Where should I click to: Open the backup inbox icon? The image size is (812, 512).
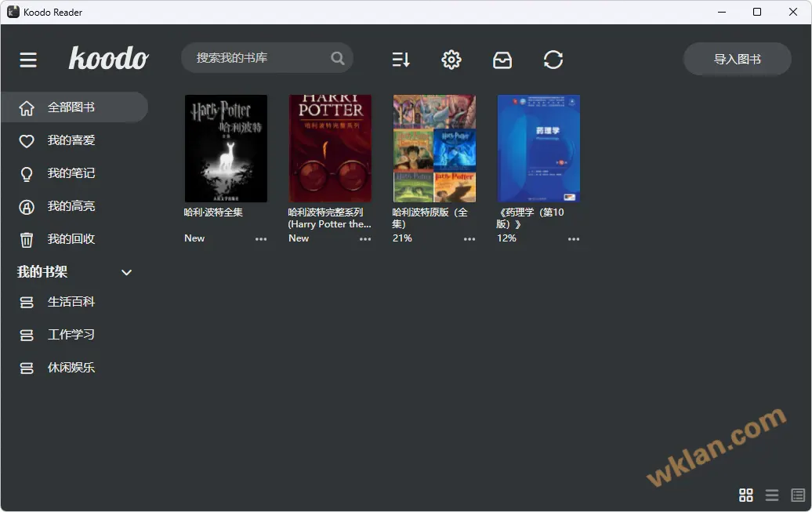click(502, 60)
